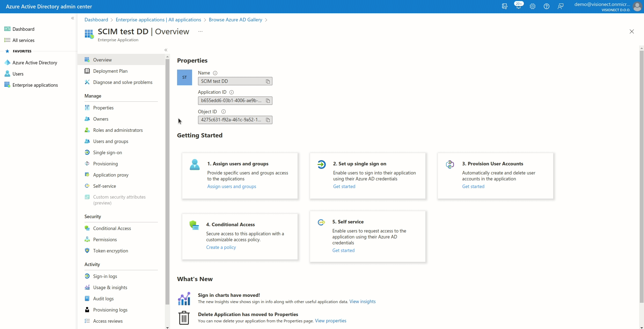
Task: Collapse the application resource menu
Action: [166, 50]
